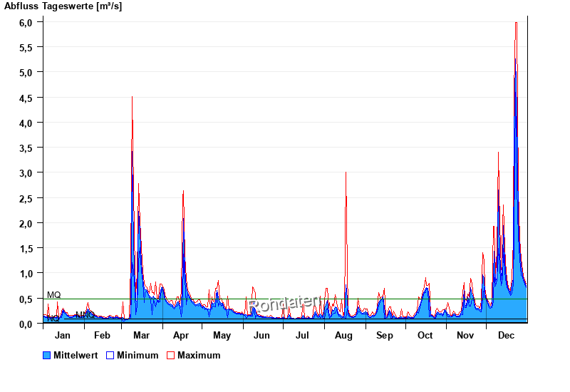This screenshot has height=392, width=570.
Task: Pick the Jun month axis label
Action: 262,336
